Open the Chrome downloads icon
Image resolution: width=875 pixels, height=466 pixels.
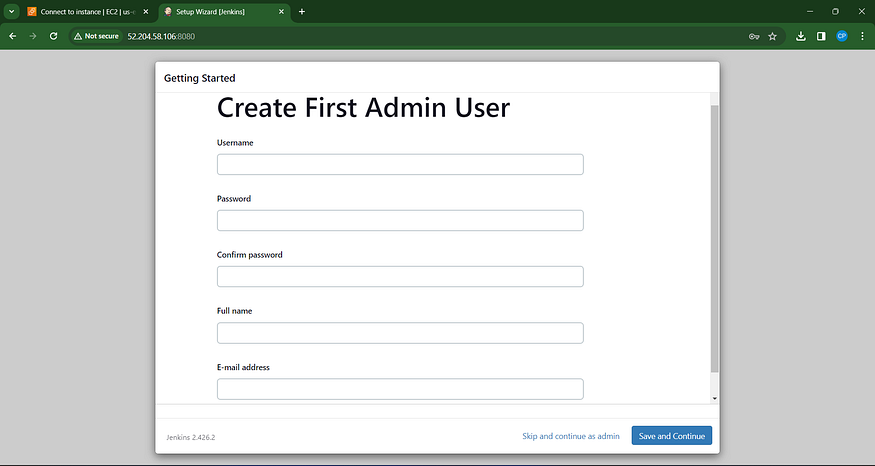tap(801, 36)
